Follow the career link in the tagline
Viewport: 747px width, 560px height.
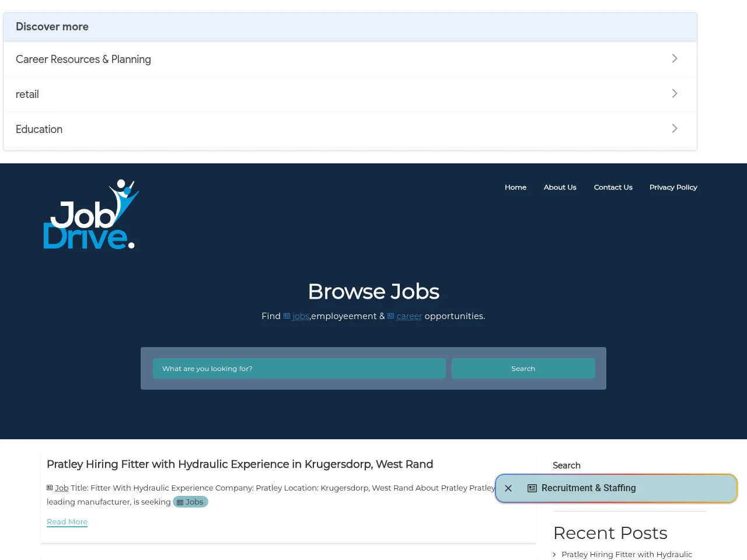409,316
